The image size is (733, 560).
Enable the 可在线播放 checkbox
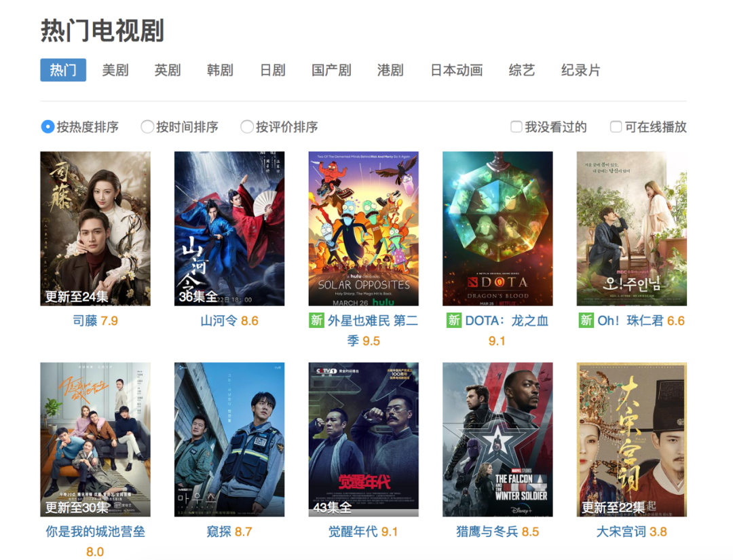(x=616, y=127)
